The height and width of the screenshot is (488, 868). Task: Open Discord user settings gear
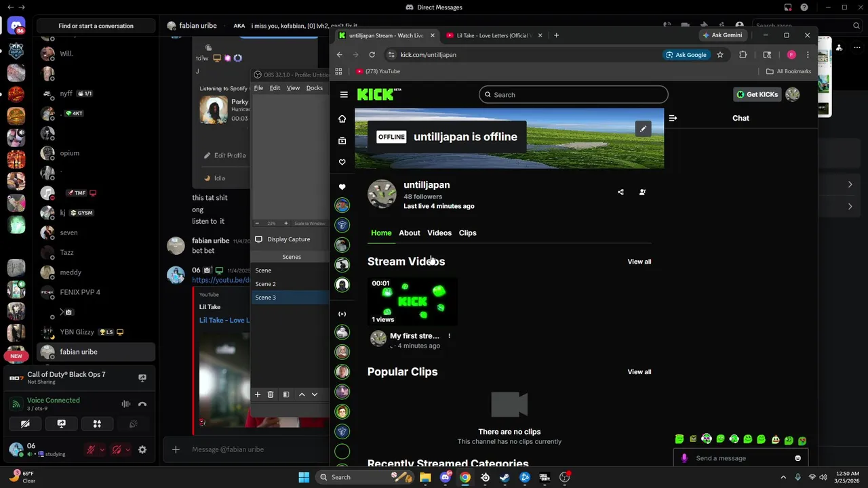coord(142,449)
